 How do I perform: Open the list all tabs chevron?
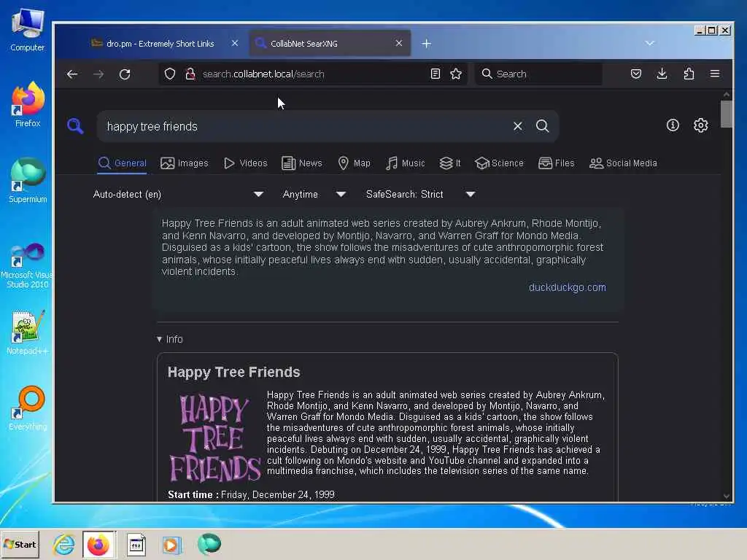(650, 43)
